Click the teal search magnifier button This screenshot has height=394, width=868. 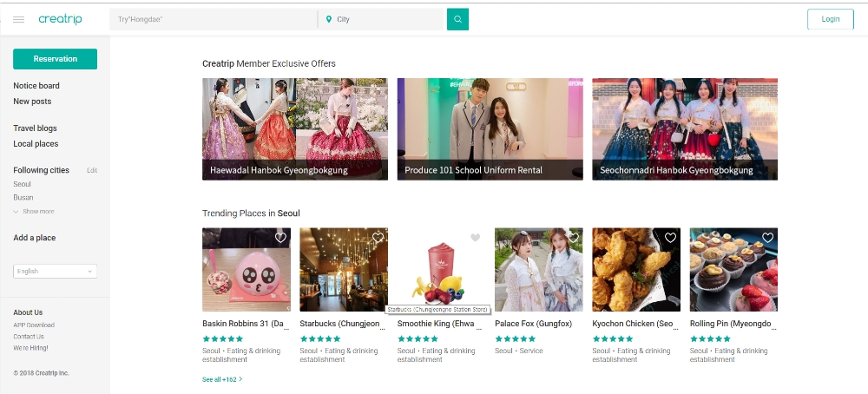[x=457, y=19]
